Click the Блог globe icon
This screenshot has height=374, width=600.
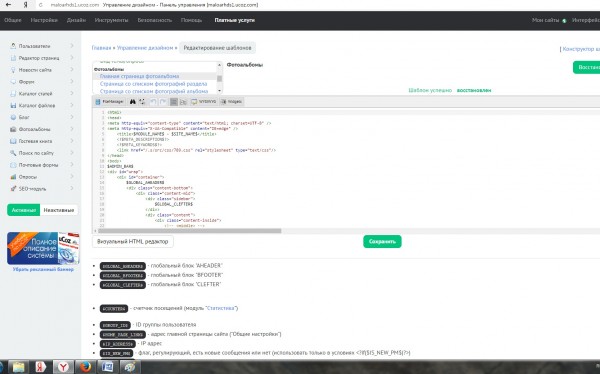click(x=13, y=117)
